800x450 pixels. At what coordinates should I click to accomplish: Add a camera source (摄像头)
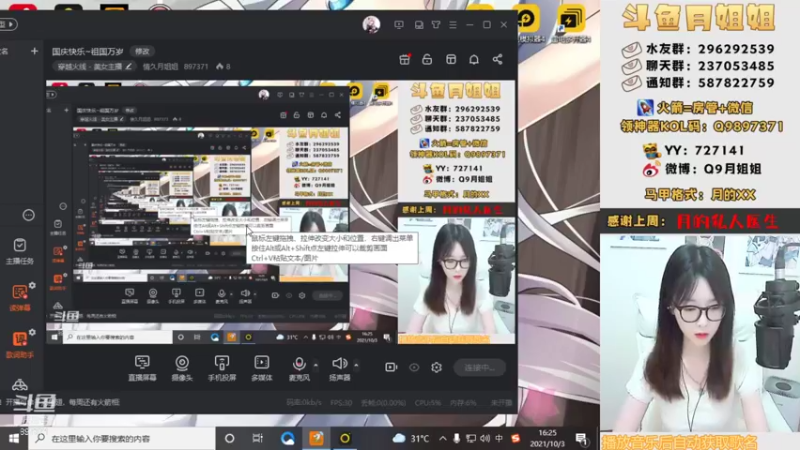(x=182, y=368)
